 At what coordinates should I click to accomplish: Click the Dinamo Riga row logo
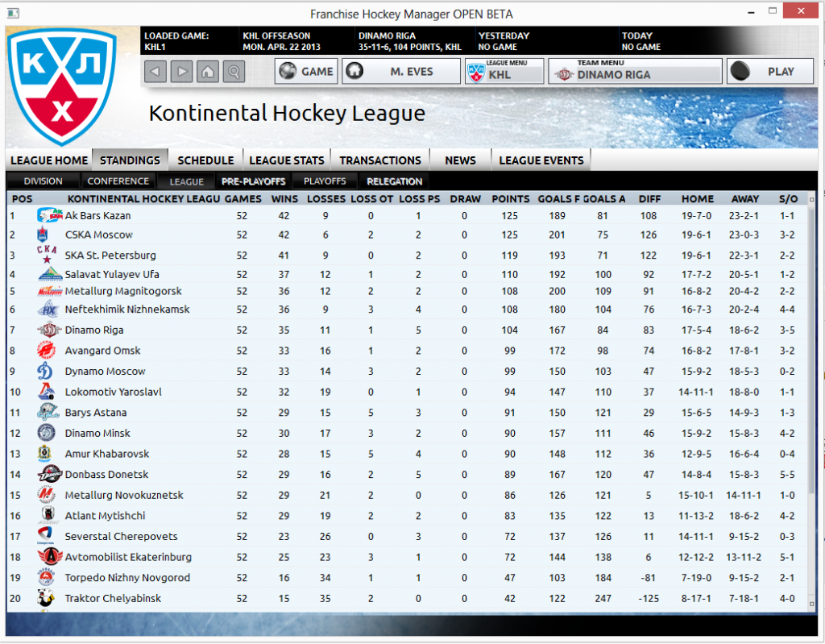[x=49, y=330]
